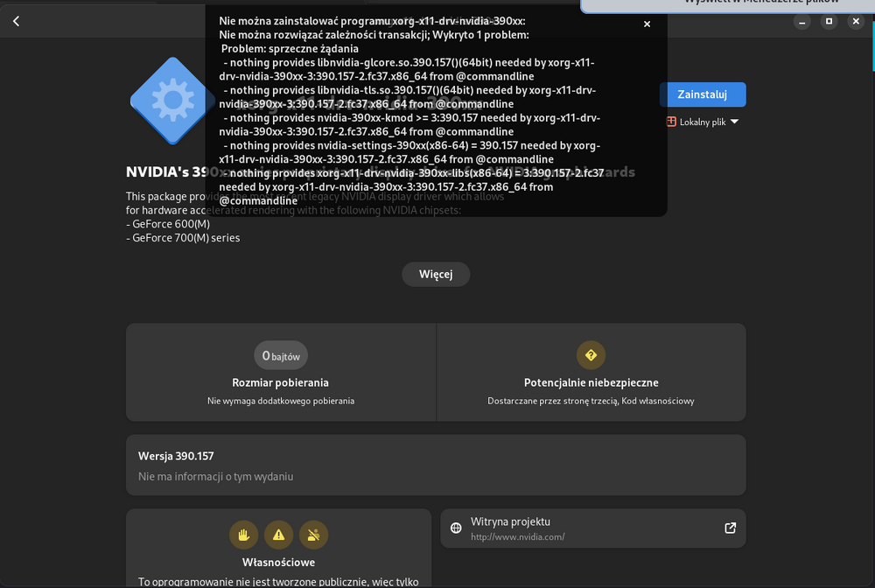Click the crossed-out people icon under license
The width and height of the screenshot is (875, 588).
[x=313, y=535]
